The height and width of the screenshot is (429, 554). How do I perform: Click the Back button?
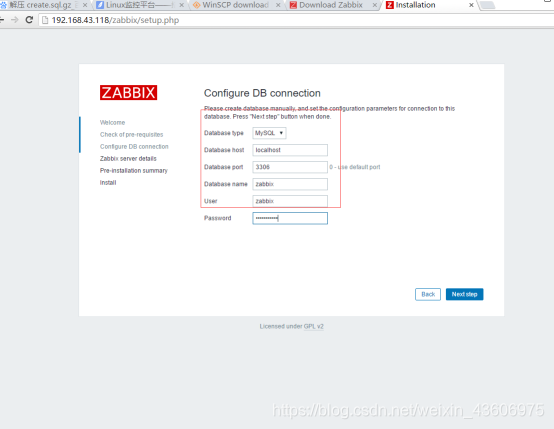tap(428, 294)
